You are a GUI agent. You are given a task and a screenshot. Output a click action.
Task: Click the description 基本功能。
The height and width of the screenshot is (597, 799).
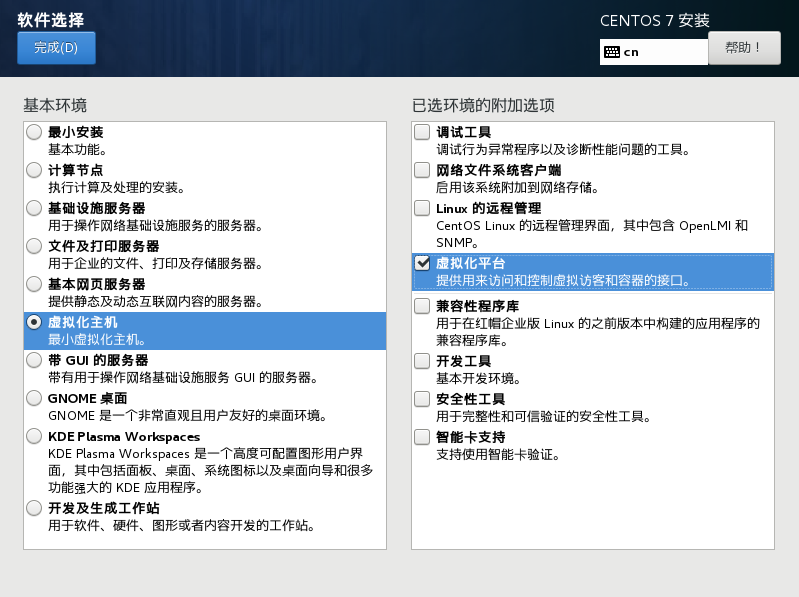[x=77, y=150]
